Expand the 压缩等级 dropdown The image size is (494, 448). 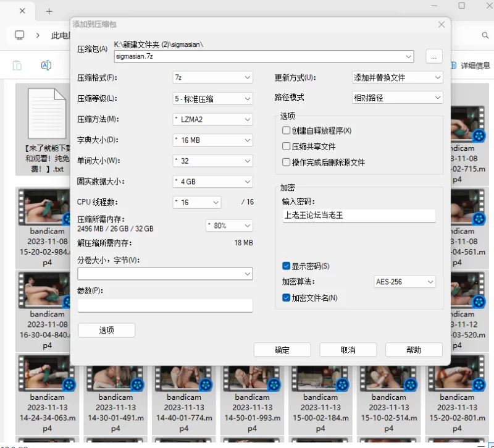coord(212,99)
